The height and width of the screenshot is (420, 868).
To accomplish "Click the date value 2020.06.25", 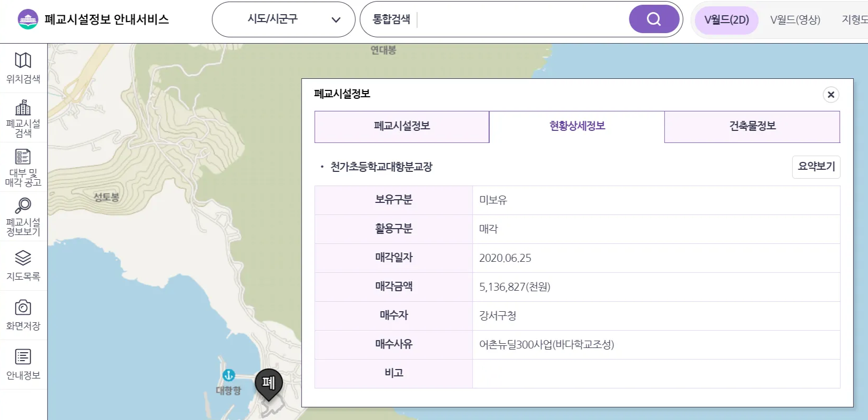I will 505,258.
